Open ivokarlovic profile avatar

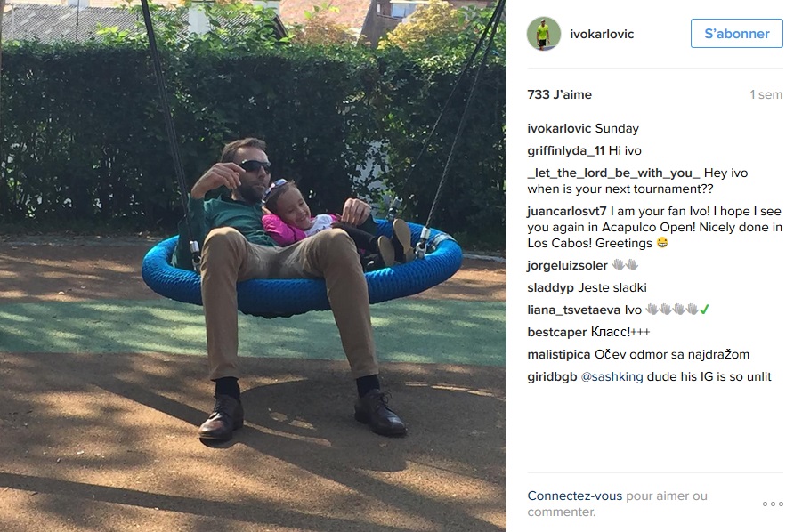click(544, 34)
